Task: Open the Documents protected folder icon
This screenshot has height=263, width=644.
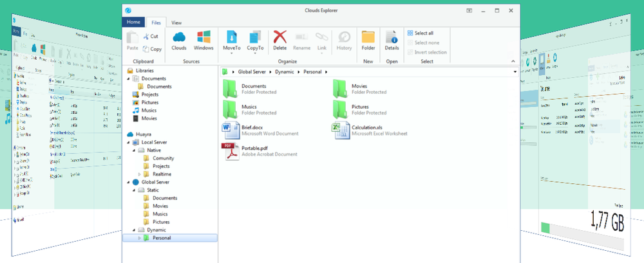Action: point(230,89)
